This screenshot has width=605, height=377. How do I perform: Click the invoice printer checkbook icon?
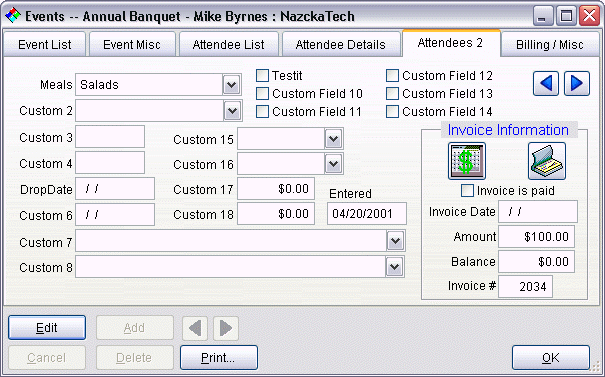click(x=547, y=161)
